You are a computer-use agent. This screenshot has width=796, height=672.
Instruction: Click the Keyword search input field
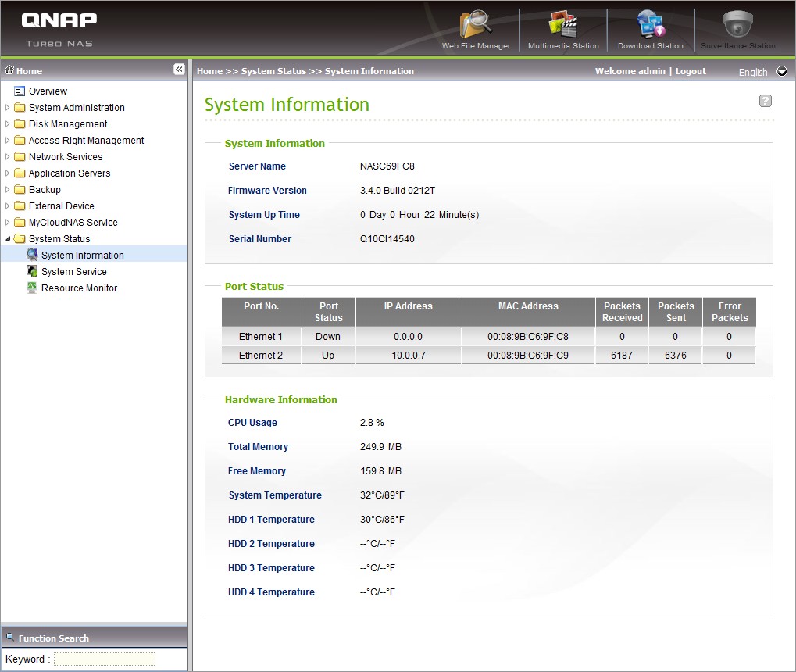pyautogui.click(x=105, y=659)
